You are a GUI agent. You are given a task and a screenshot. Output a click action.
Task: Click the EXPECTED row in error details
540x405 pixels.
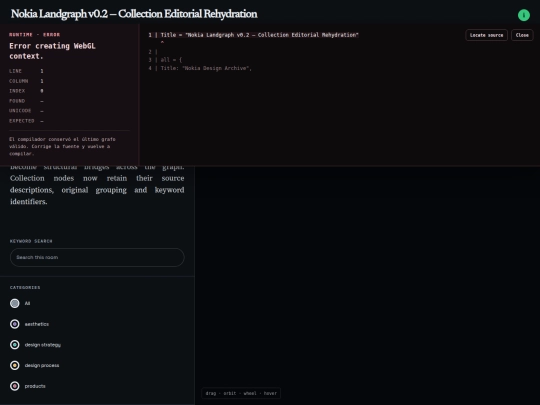pos(26,121)
